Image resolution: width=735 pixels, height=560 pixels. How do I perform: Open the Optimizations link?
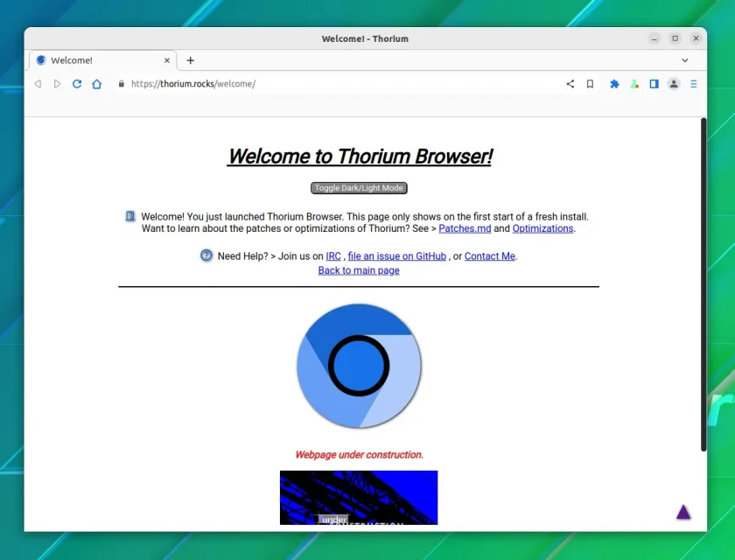(x=542, y=228)
